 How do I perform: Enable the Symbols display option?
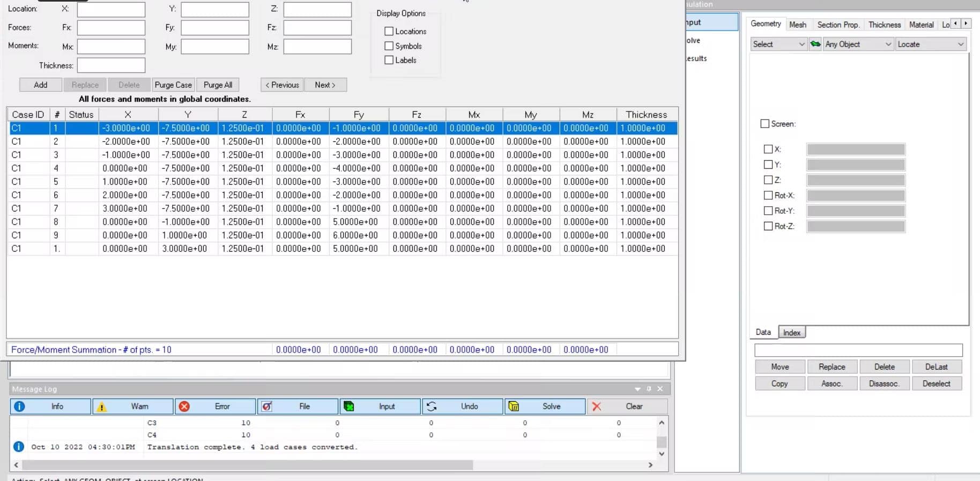coord(389,46)
